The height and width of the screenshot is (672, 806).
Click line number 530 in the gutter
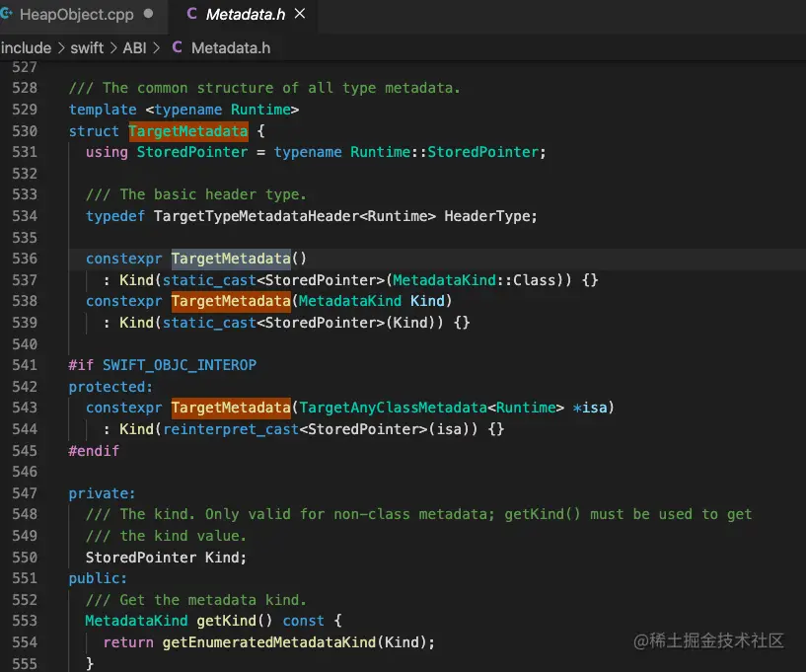(x=25, y=131)
